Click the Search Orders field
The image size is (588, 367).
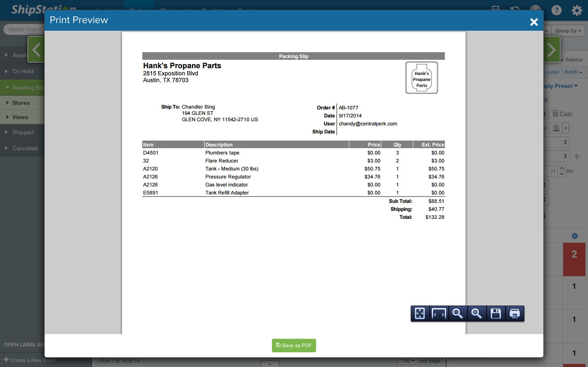pyautogui.click(x=24, y=29)
